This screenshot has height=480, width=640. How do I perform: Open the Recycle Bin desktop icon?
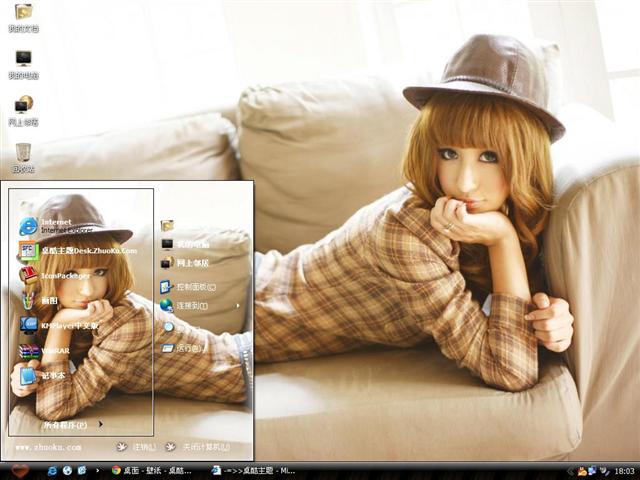(x=23, y=157)
